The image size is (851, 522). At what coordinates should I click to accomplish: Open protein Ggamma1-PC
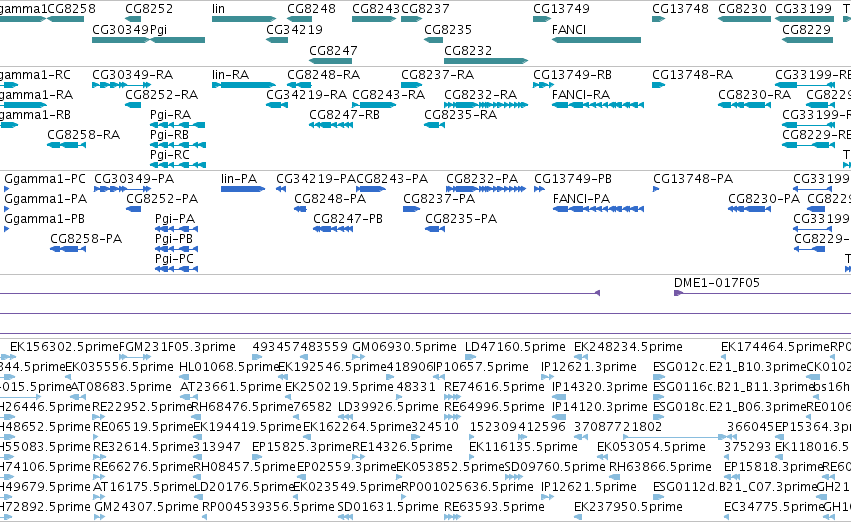(x=7, y=189)
